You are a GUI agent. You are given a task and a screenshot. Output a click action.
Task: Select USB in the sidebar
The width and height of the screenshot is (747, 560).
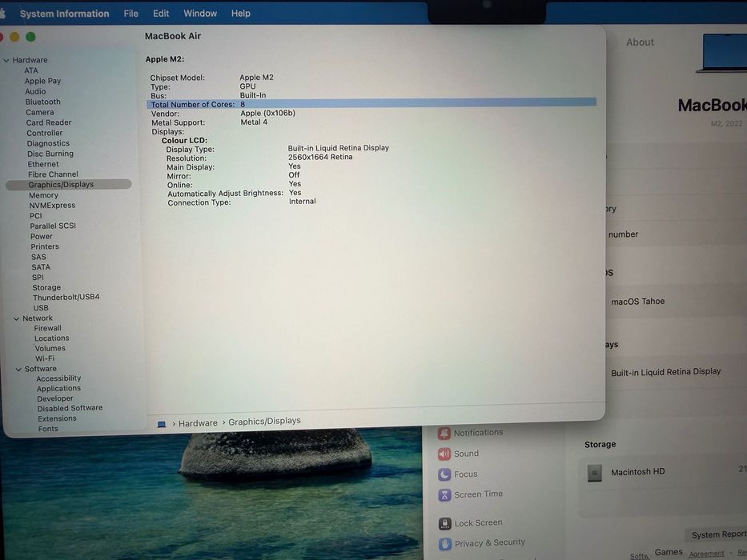pyautogui.click(x=41, y=308)
